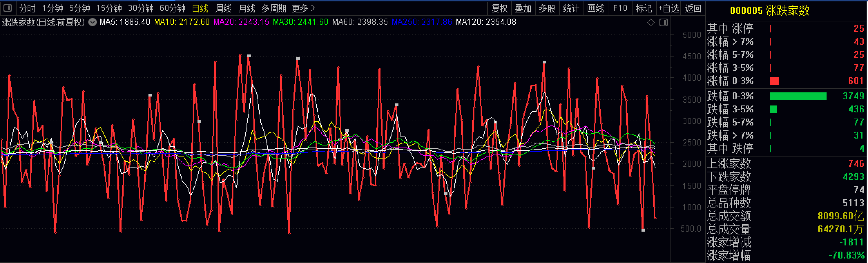
Task: Switch to the 日线 daily chart
Action: click(200, 8)
